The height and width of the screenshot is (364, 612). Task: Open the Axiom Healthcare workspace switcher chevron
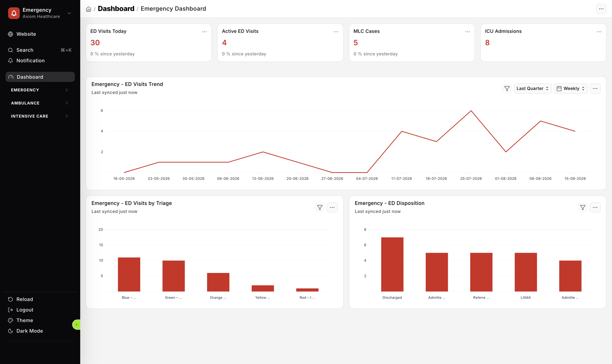[69, 13]
